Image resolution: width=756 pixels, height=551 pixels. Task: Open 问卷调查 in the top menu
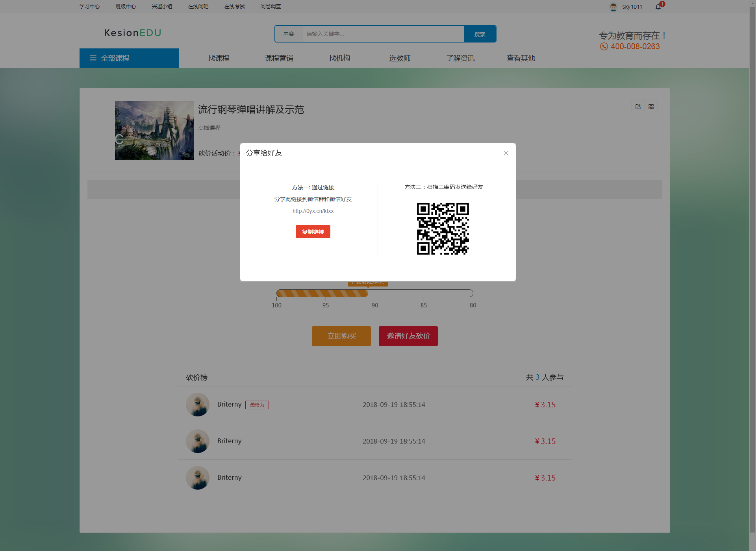pyautogui.click(x=270, y=6)
